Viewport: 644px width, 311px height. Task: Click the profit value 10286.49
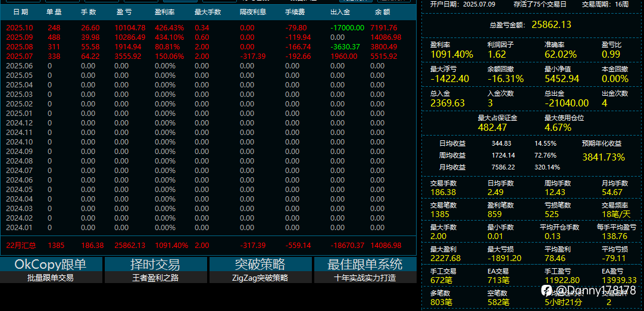click(x=130, y=37)
